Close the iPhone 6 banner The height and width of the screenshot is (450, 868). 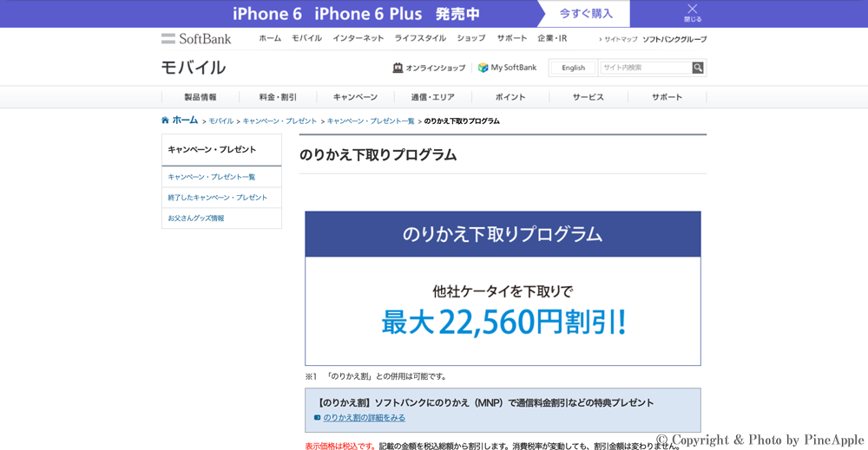(692, 12)
